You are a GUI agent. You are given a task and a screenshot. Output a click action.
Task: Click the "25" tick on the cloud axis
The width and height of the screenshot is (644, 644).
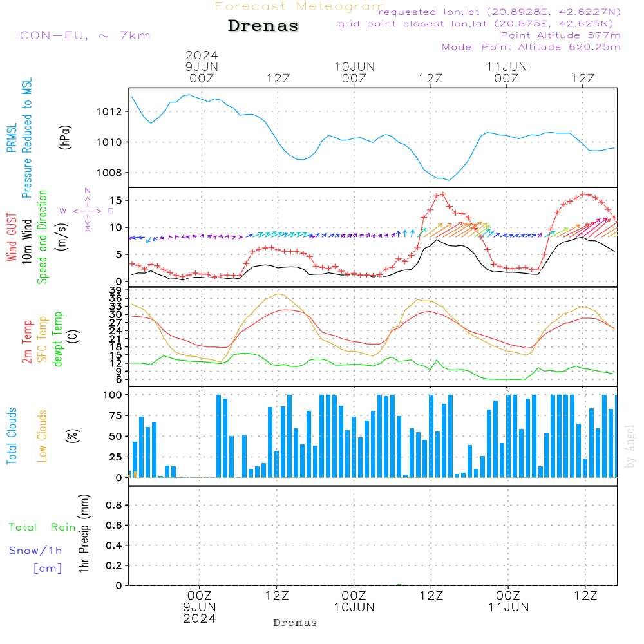tap(116, 457)
